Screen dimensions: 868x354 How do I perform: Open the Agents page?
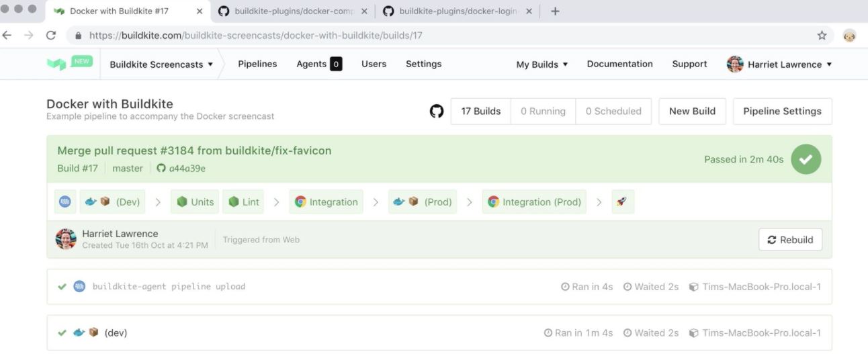coord(319,64)
